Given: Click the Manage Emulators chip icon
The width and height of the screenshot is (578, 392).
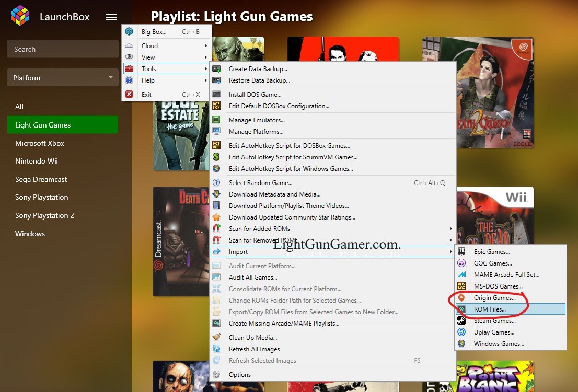Looking at the screenshot, I should [216, 120].
